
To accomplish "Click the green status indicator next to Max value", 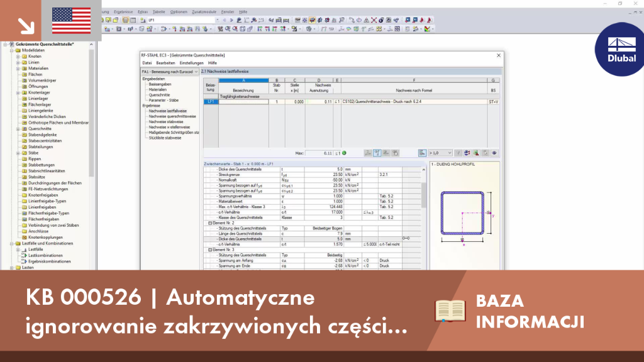I will [344, 153].
